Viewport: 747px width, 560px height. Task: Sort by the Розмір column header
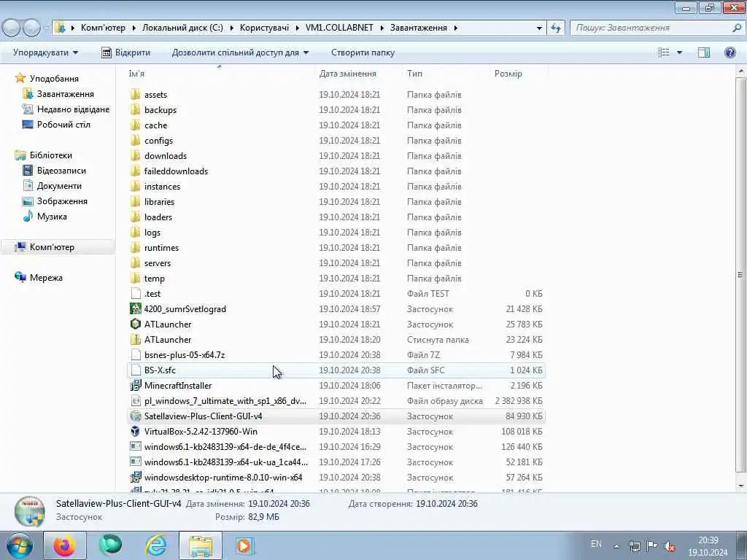tap(519, 74)
